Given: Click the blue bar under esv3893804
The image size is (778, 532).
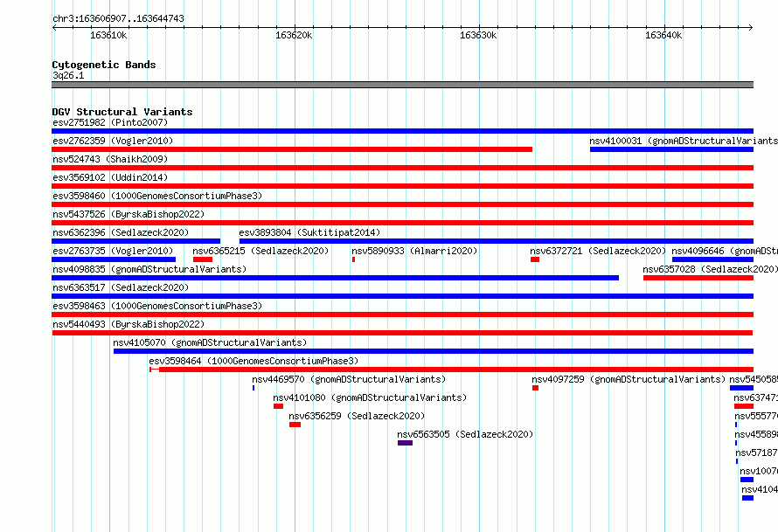Looking at the screenshot, I should coord(497,241).
